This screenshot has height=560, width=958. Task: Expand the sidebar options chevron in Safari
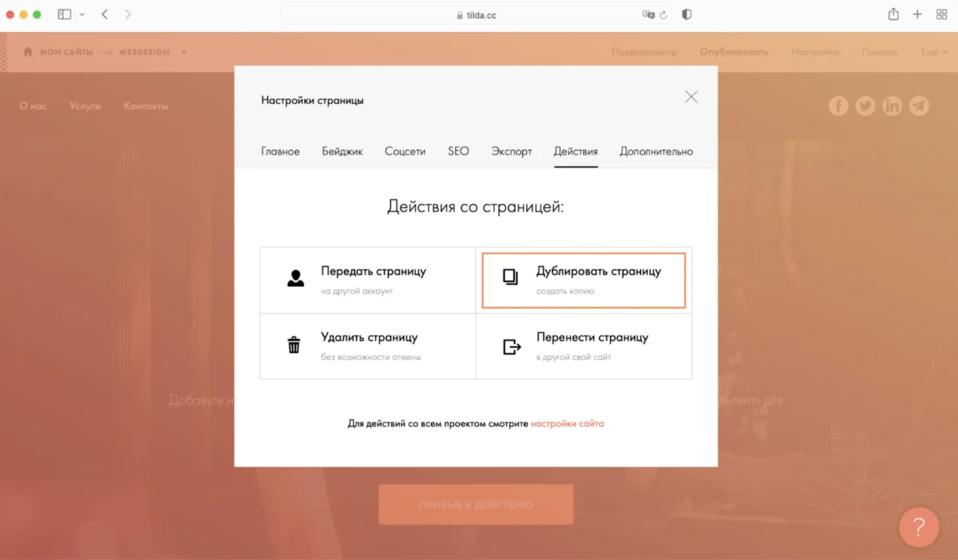coord(82,14)
